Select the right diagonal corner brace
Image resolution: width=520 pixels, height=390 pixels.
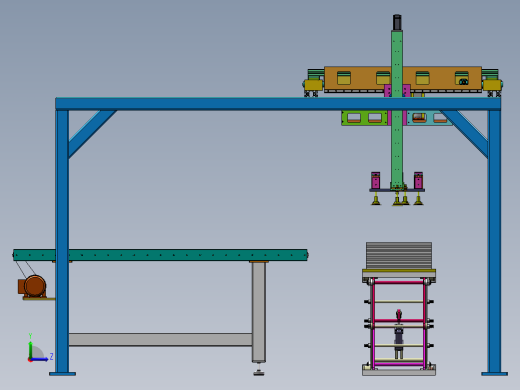(x=466, y=132)
